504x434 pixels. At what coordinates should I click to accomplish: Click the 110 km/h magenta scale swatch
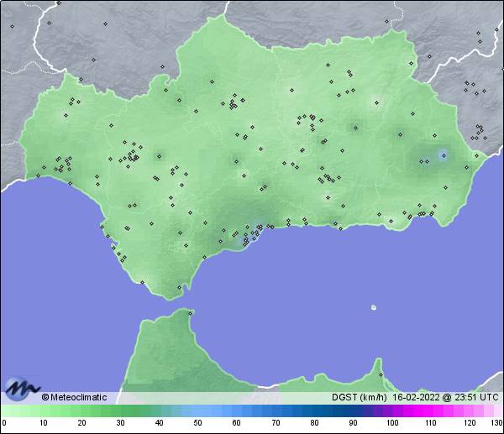429,410
